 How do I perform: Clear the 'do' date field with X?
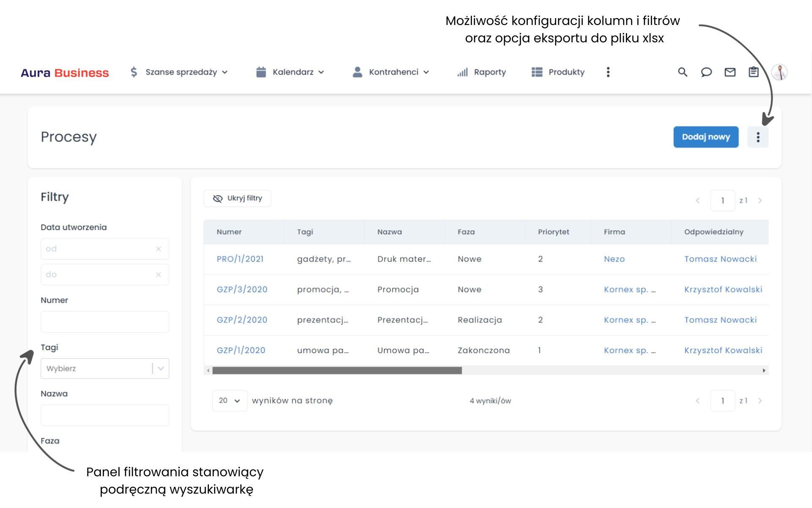[159, 275]
